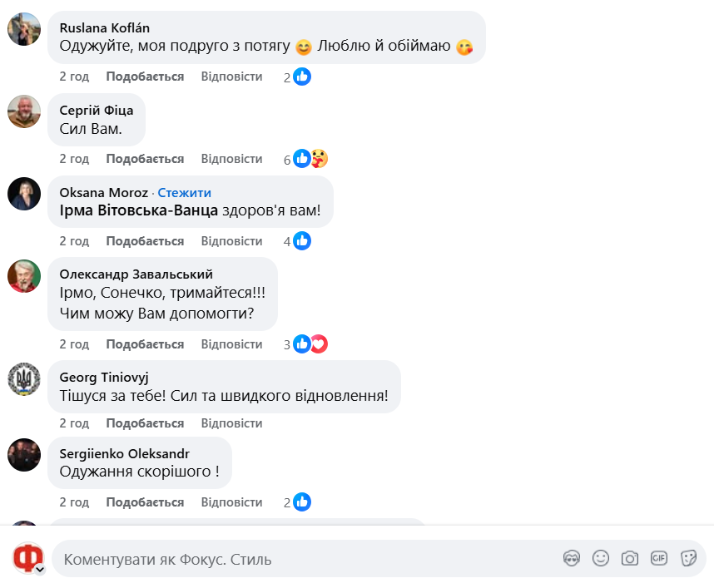Switch commenting profile via Фокус avatar arrow
The width and height of the screenshot is (714, 588).
(x=38, y=570)
